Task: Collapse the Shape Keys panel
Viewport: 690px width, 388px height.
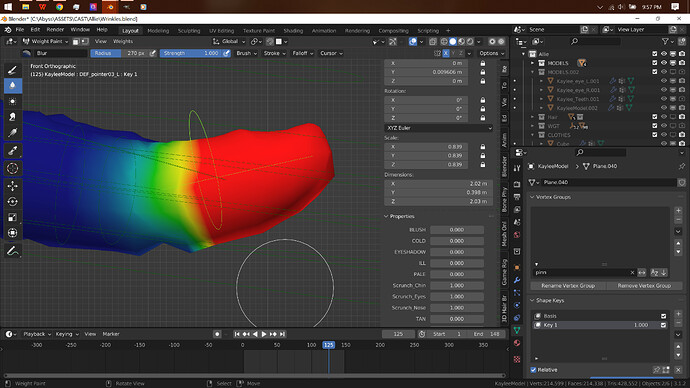Action: [532, 300]
